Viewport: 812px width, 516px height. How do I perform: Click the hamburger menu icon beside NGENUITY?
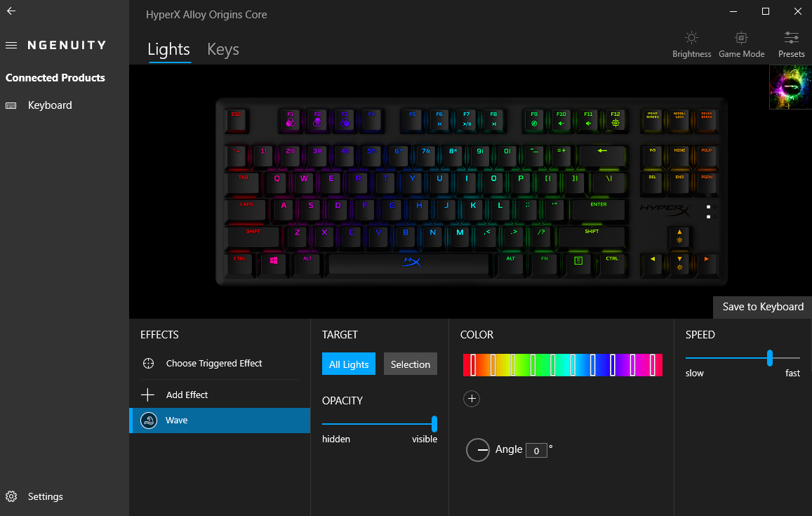[11, 46]
